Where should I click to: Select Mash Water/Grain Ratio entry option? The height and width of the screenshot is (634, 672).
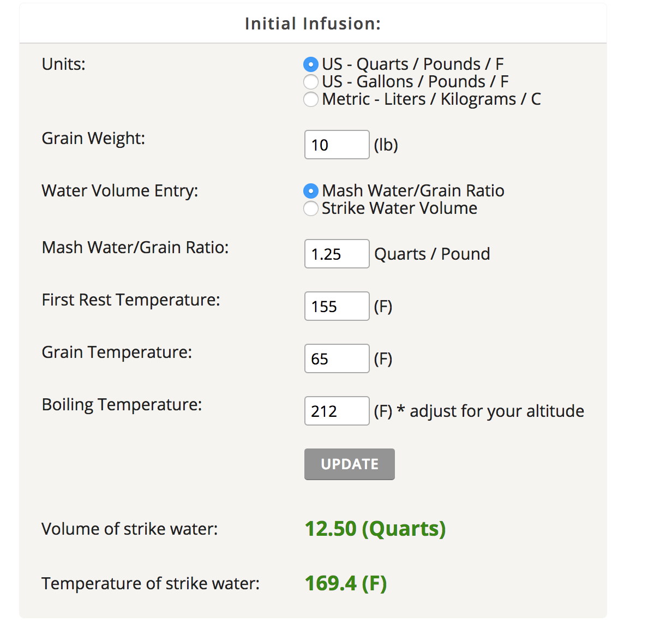point(310,191)
